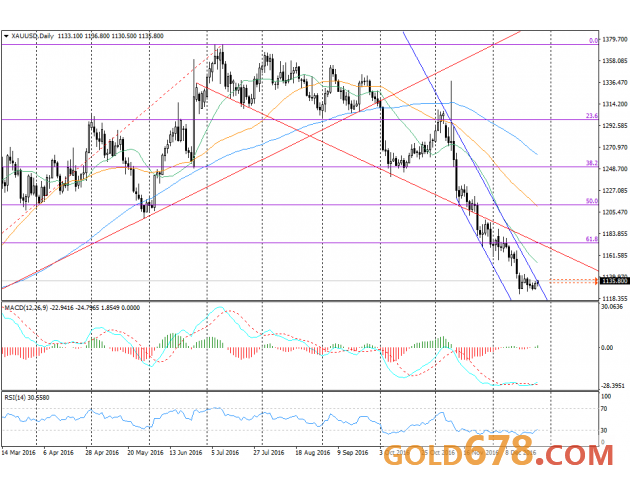Select the 38.2 Fibonacci level label
The height and width of the screenshot is (490, 630).
[591, 163]
